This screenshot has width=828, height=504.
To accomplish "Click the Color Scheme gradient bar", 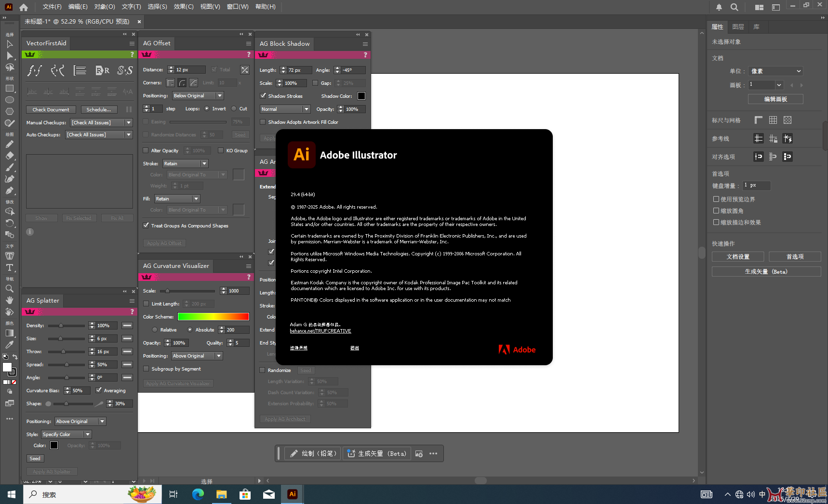I will coord(214,317).
